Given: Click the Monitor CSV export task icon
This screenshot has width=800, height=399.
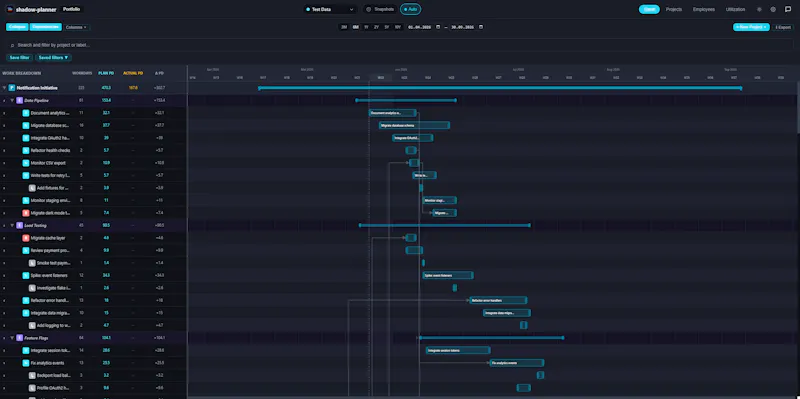Looking at the screenshot, I should pyautogui.click(x=26, y=163).
